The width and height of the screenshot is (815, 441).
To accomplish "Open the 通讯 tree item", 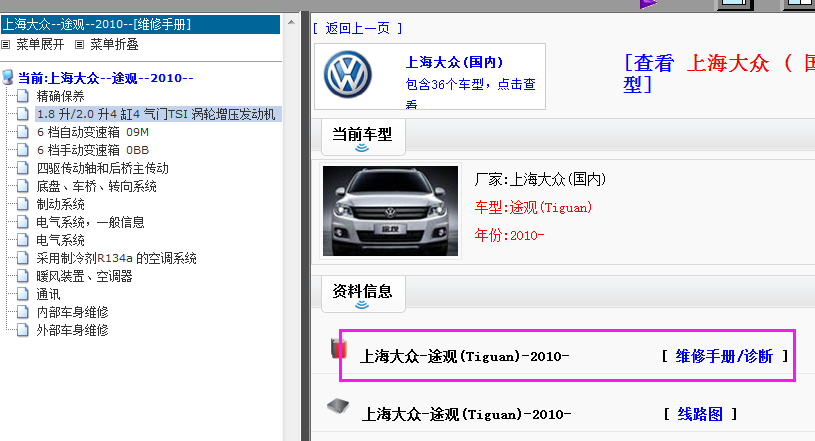I will (x=48, y=294).
